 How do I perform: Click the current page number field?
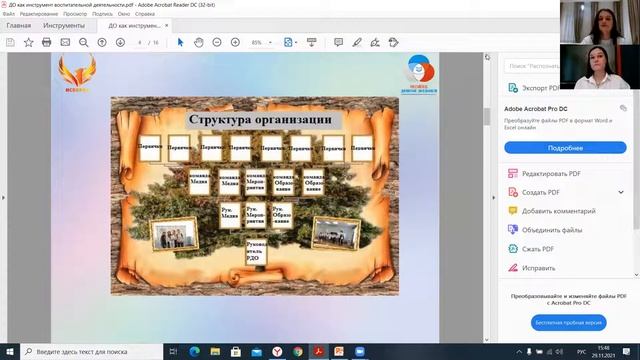[x=139, y=42]
